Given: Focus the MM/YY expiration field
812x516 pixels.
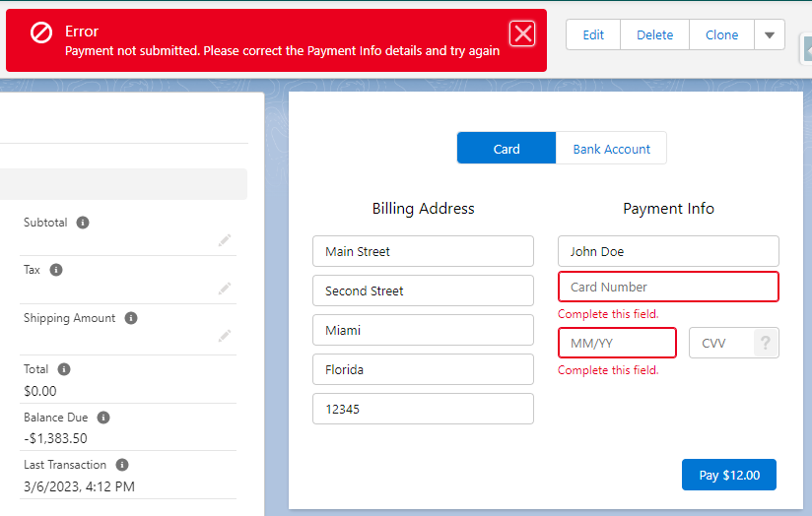Looking at the screenshot, I should (617, 343).
